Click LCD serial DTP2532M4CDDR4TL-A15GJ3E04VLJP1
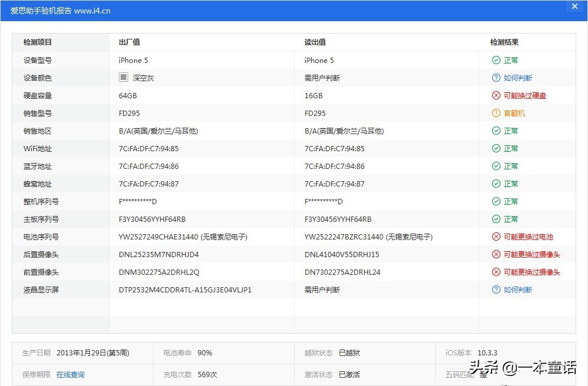Viewport: 588px width, 386px height. coord(185,289)
